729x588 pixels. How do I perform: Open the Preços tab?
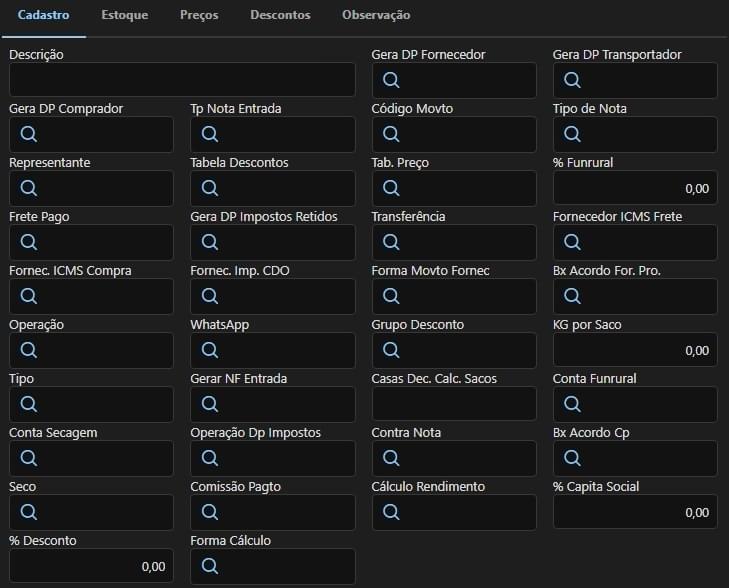click(x=199, y=16)
